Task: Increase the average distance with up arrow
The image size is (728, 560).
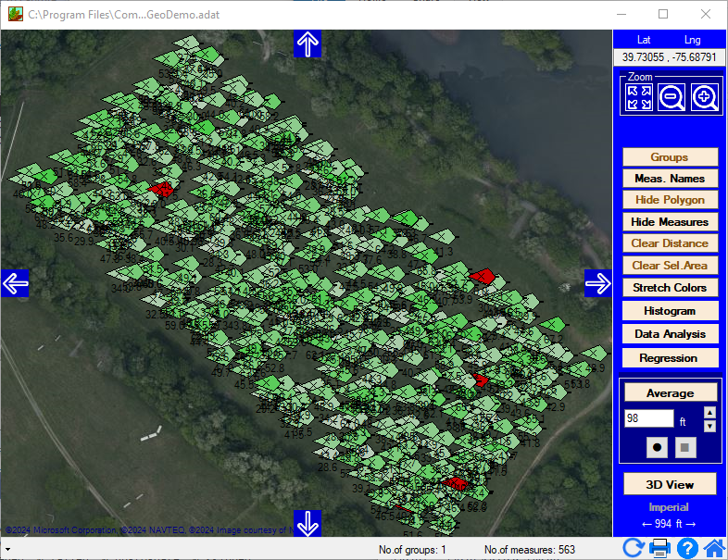Action: coord(709,412)
